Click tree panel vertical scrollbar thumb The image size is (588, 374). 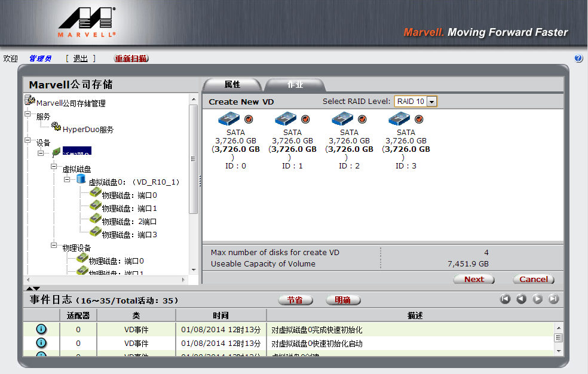tap(194, 159)
